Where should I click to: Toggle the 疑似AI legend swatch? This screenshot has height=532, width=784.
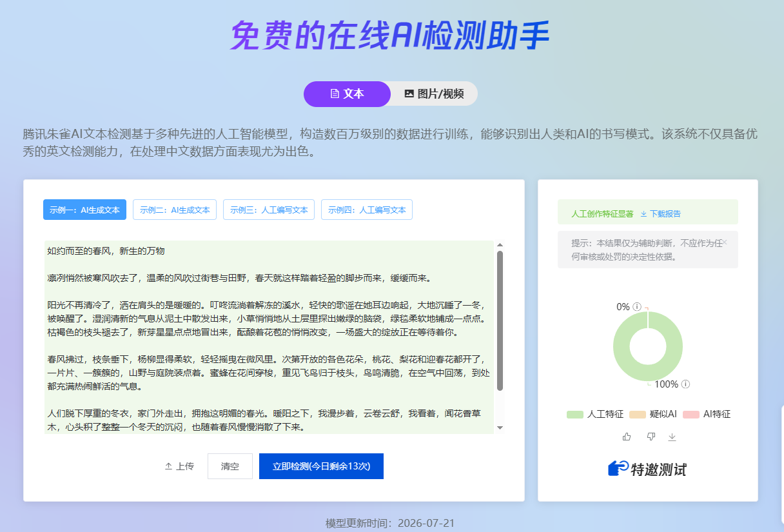(637, 415)
